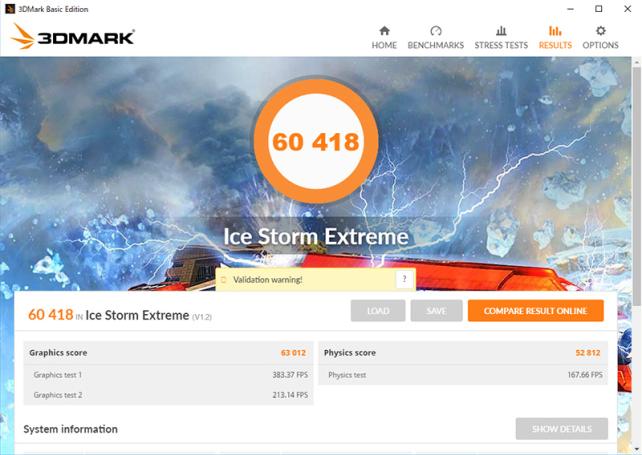Image resolution: width=642 pixels, height=455 pixels.
Task: Go to the STRESS TESTS label
Action: pos(501,45)
